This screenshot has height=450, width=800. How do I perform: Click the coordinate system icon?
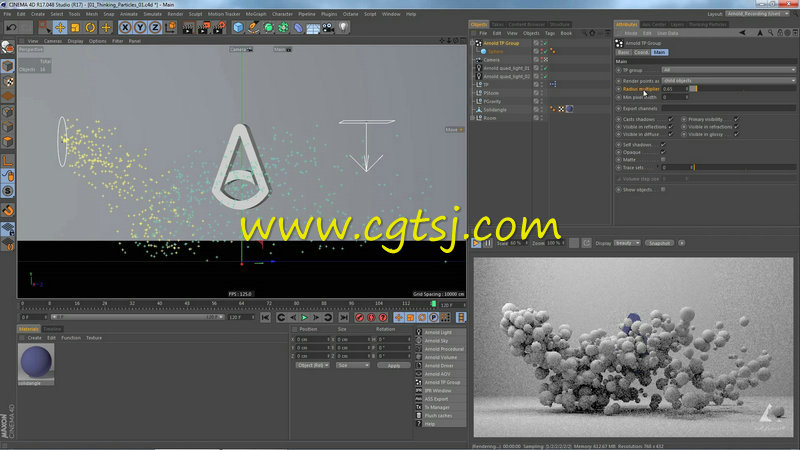pyautogui.click(x=170, y=27)
